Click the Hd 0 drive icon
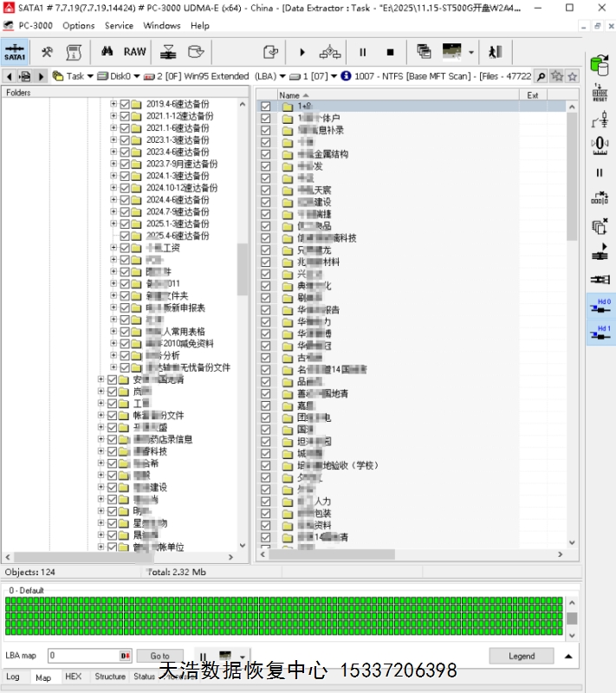616x693 pixels. (x=600, y=306)
